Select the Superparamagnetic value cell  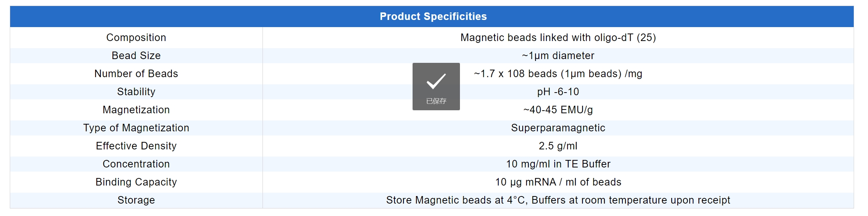[558, 128]
